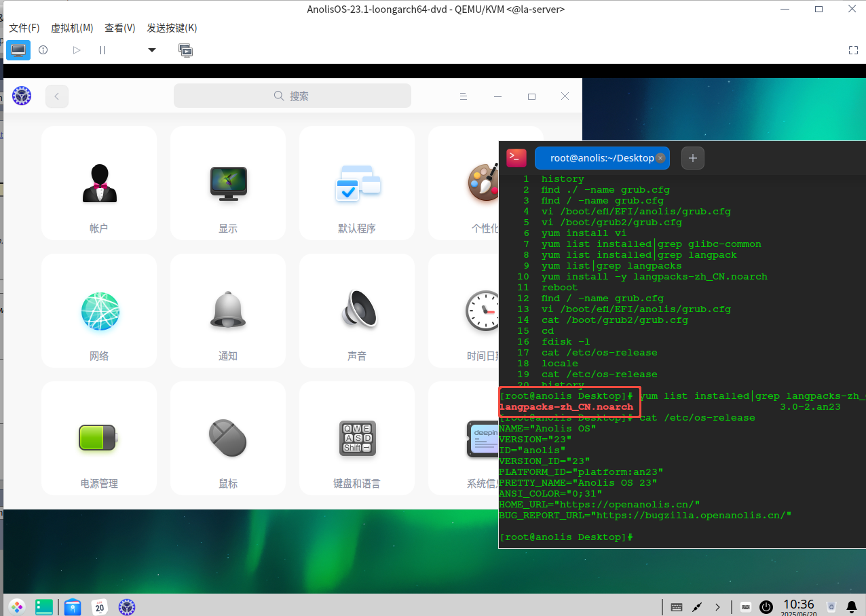This screenshot has height=616, width=866.
Task: Open the 显示 (Display) settings module
Action: point(228,184)
